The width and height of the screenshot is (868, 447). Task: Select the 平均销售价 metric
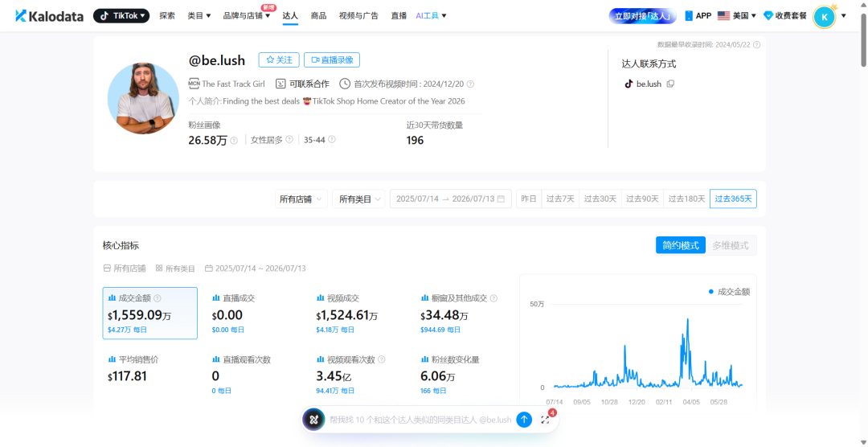(x=150, y=375)
